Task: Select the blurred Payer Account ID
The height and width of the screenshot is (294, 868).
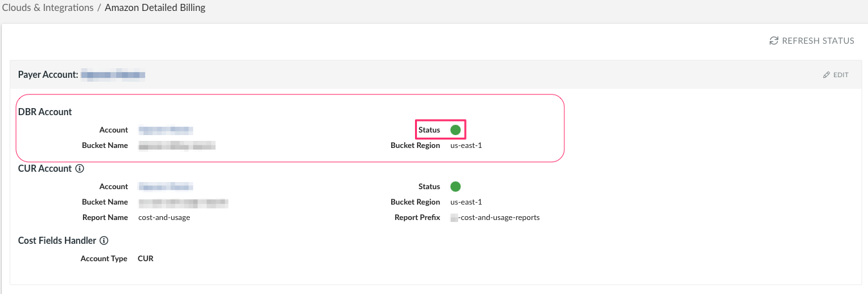Action: tap(114, 75)
